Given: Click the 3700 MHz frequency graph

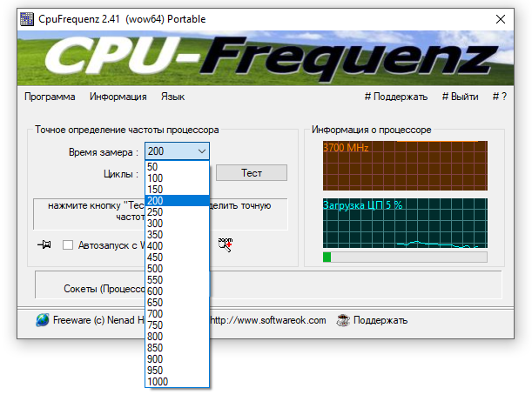Looking at the screenshot, I should 405,165.
